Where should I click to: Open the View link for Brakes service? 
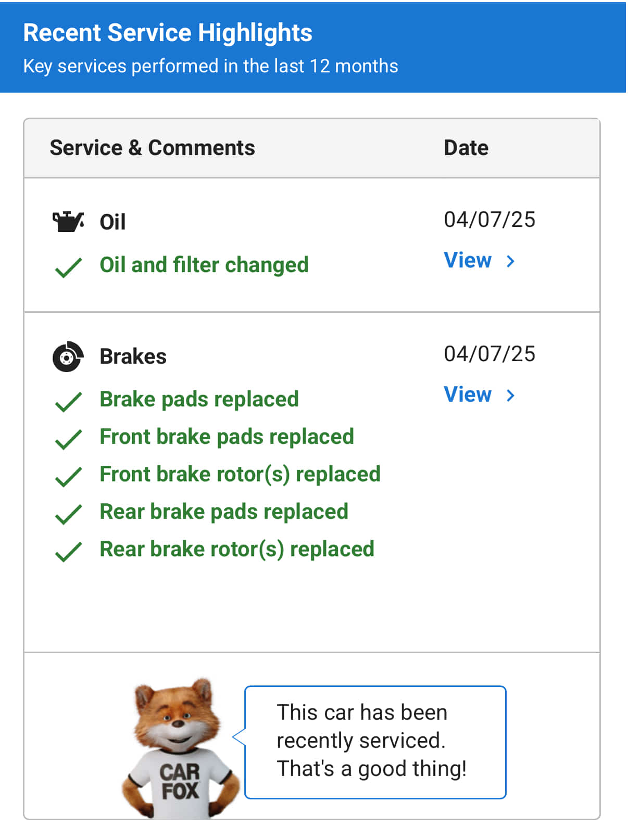(x=468, y=394)
